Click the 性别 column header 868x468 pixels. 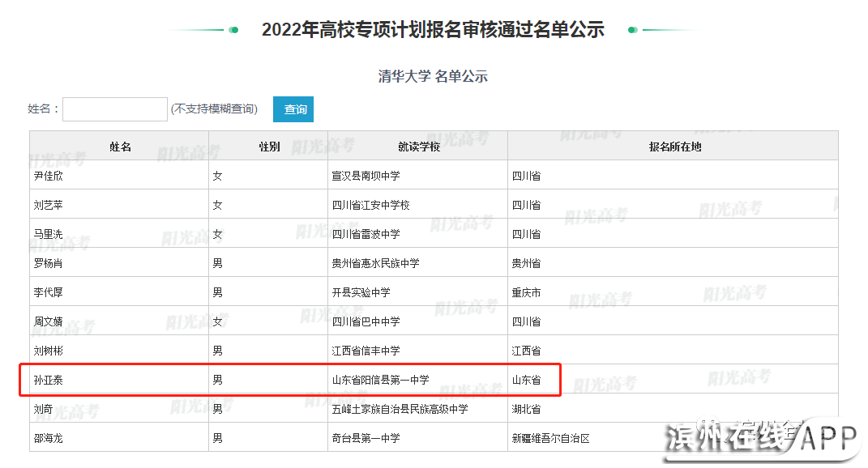point(269,147)
